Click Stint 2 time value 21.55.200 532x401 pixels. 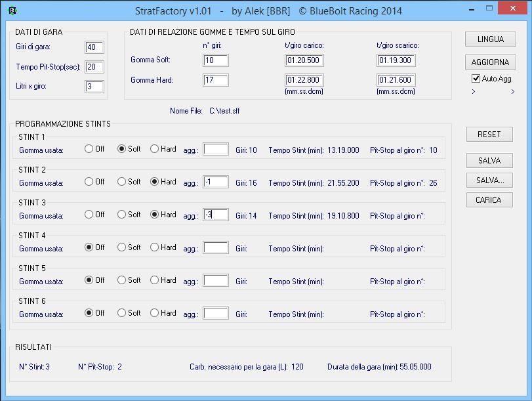click(x=343, y=183)
